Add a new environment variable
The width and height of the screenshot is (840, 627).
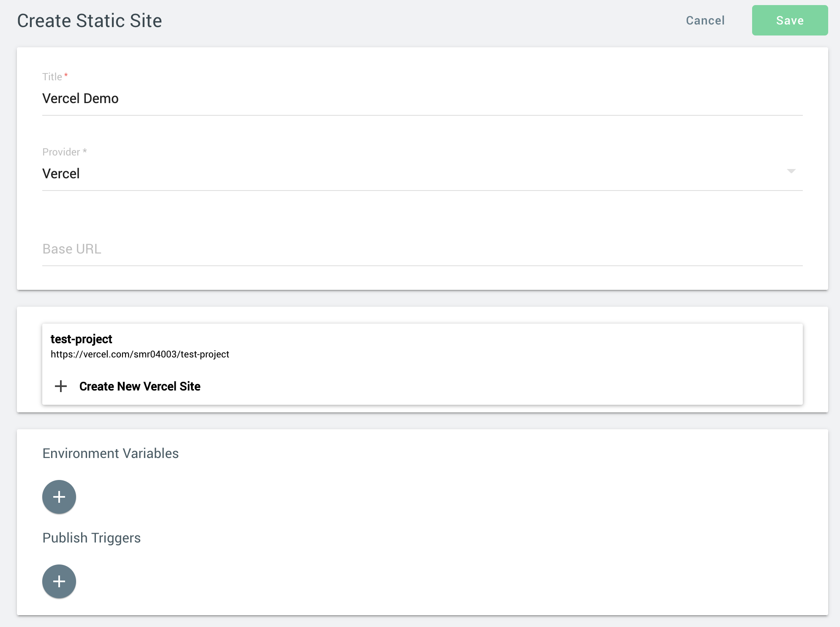click(x=59, y=497)
